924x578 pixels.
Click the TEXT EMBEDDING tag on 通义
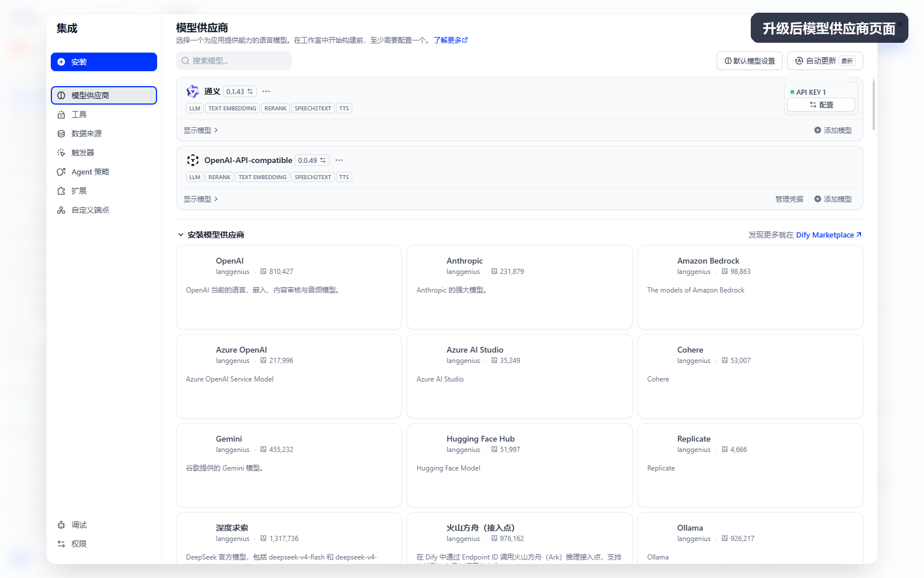232,108
